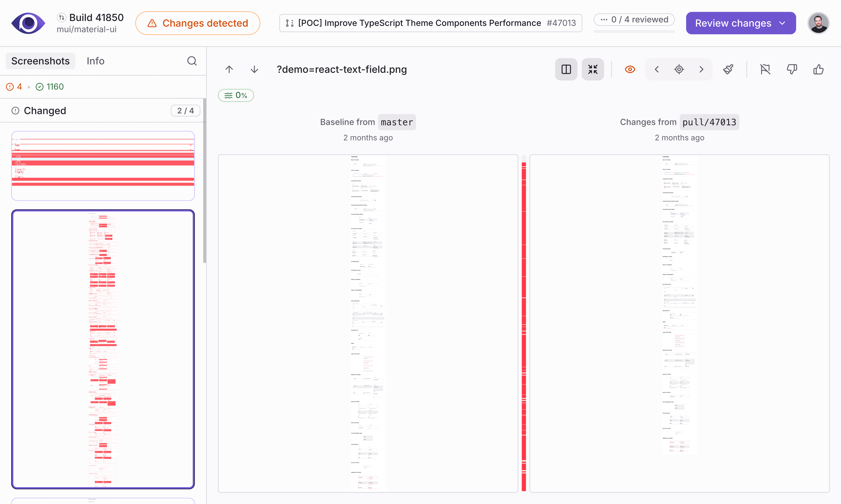Select the paintbrush diff highlight tool

point(728,69)
